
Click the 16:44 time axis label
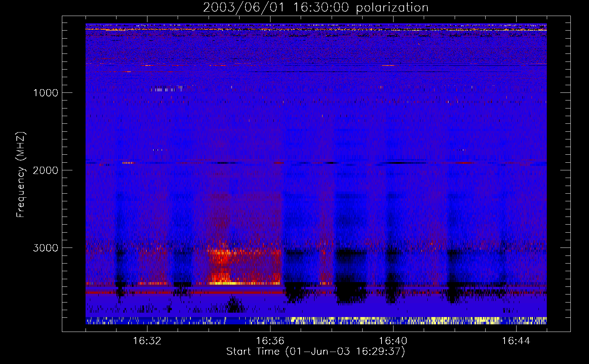pyautogui.click(x=516, y=341)
